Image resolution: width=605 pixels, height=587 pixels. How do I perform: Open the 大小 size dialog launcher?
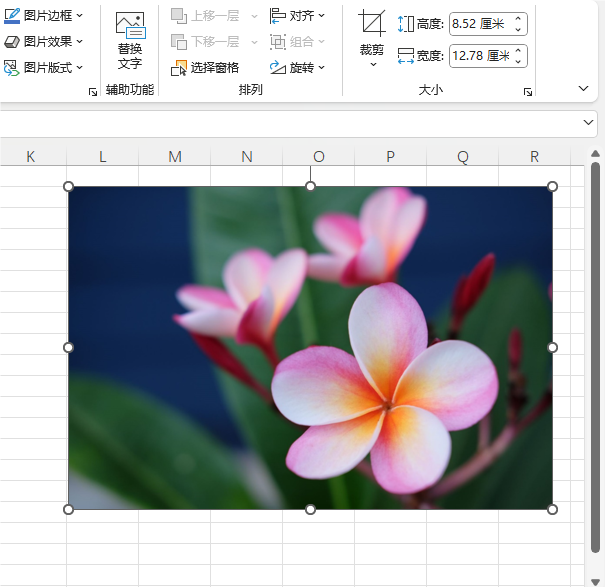[528, 92]
